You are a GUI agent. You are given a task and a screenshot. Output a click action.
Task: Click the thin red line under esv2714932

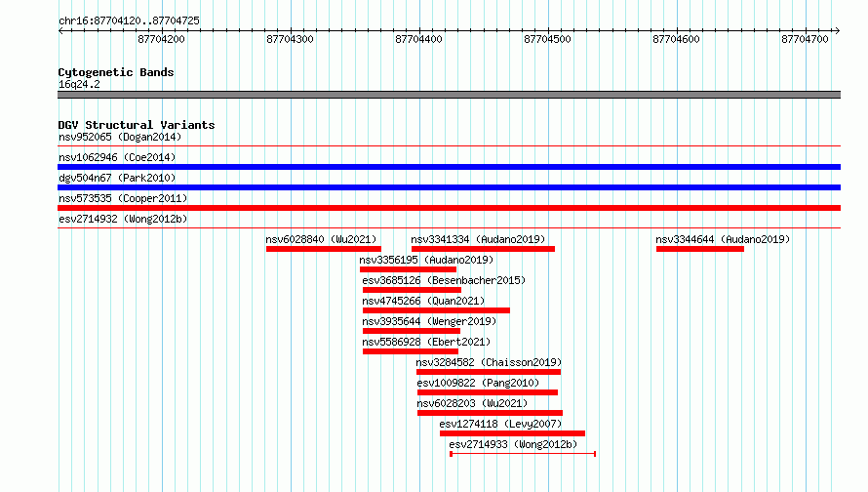(449, 228)
